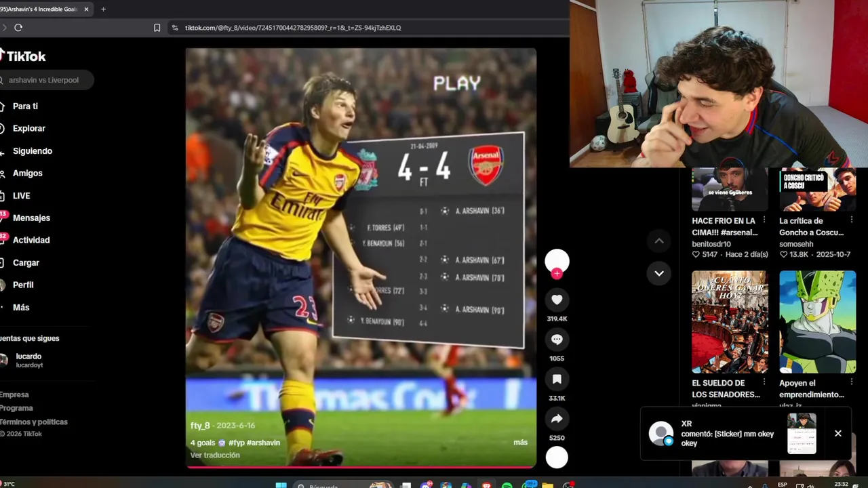Open Windows Start menu
Image resolution: width=868 pixels, height=488 pixels.
coord(281,485)
